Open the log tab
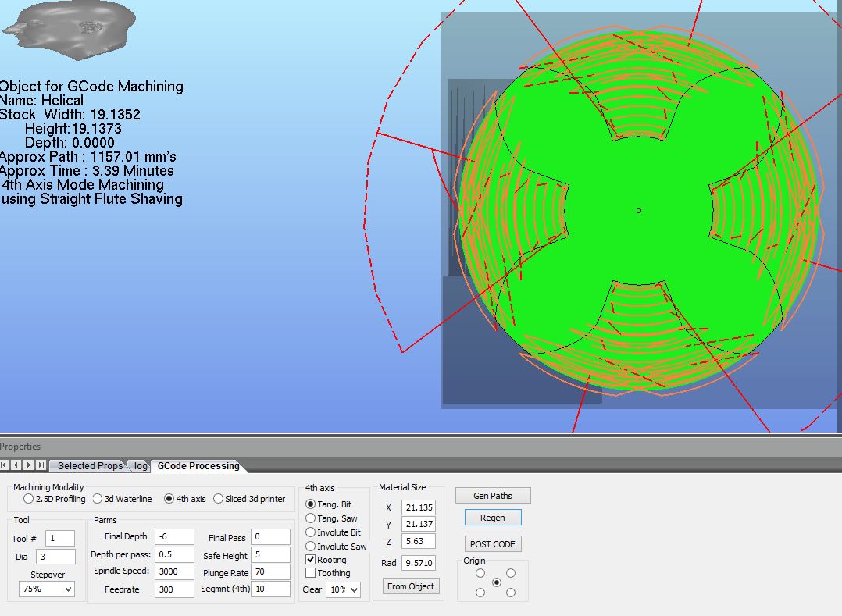 coord(141,466)
